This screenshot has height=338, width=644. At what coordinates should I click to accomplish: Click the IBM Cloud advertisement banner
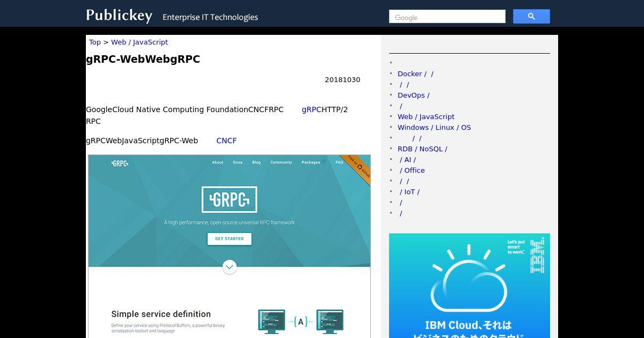(x=470, y=285)
